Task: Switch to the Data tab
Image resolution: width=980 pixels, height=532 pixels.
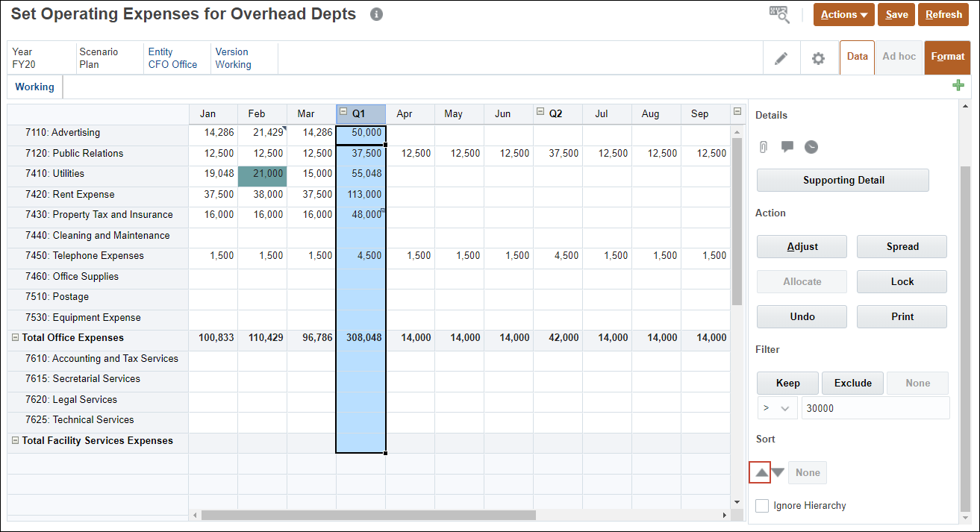Action: click(858, 57)
